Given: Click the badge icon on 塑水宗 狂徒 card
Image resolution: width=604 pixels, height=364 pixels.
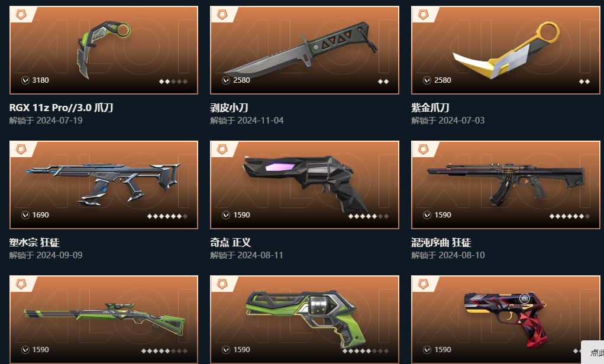Looking at the screenshot, I should pyautogui.click(x=21, y=149).
